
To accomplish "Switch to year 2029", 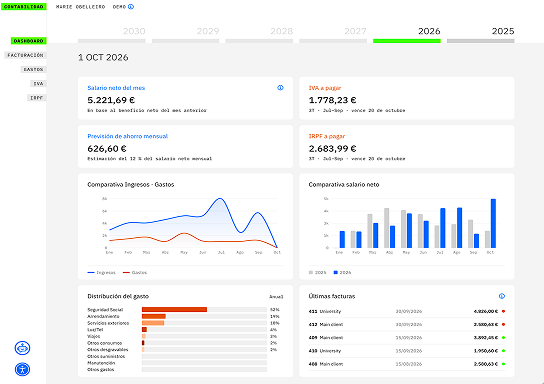I will pos(186,34).
